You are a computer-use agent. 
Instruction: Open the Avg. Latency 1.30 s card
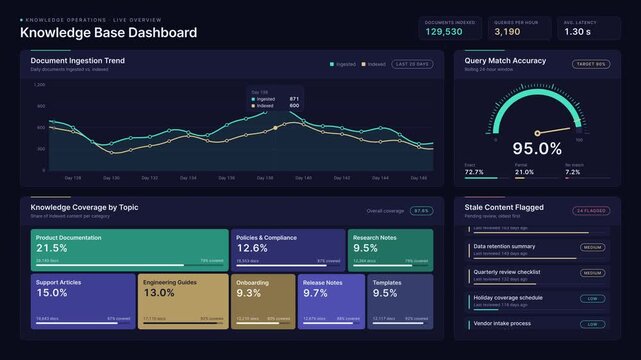[589, 28]
